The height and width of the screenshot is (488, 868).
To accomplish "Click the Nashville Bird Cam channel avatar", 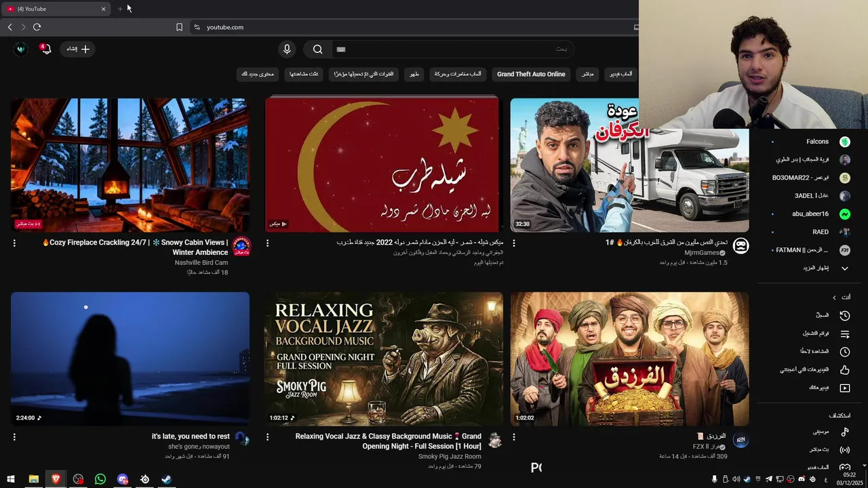I will [x=241, y=246].
